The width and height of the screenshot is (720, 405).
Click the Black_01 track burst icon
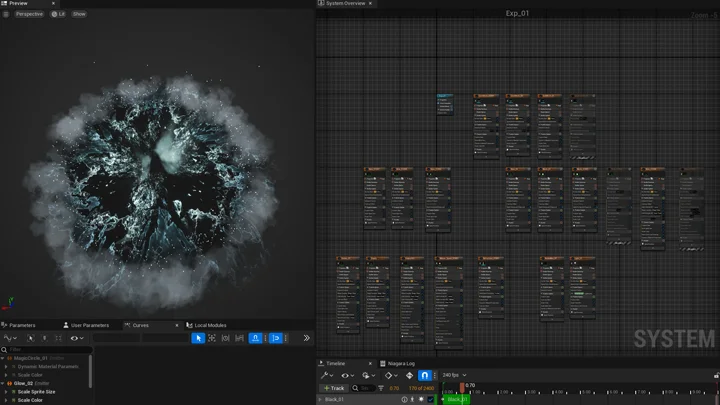[421, 399]
